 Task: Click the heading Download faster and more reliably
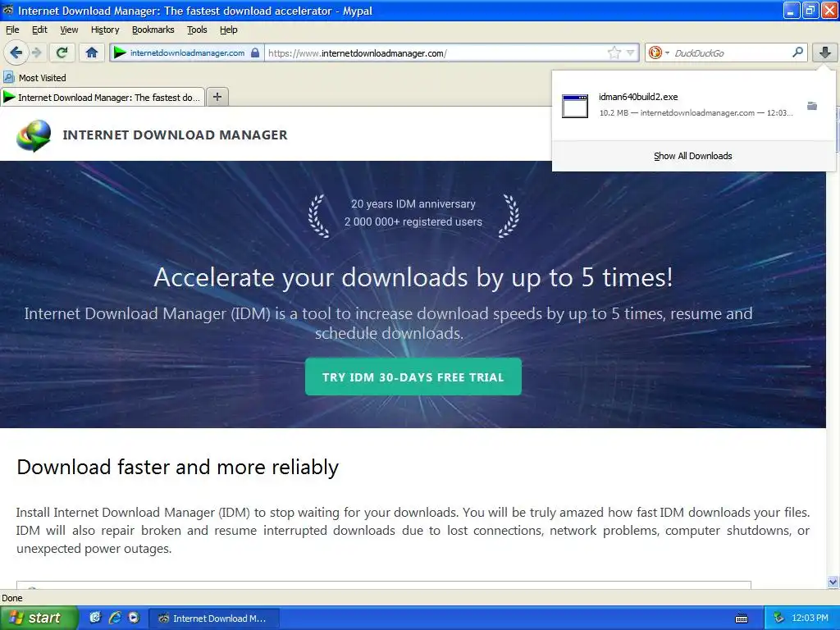(178, 467)
